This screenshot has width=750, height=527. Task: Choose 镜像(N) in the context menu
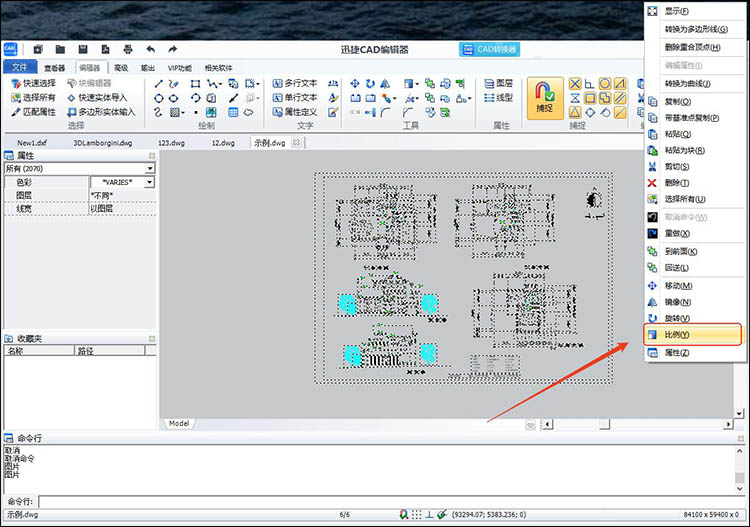pyautogui.click(x=693, y=302)
